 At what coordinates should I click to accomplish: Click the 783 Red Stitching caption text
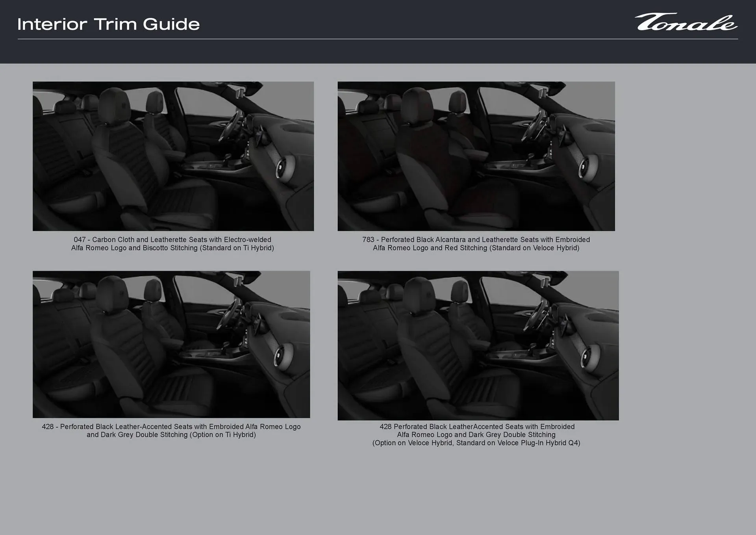[x=476, y=243]
